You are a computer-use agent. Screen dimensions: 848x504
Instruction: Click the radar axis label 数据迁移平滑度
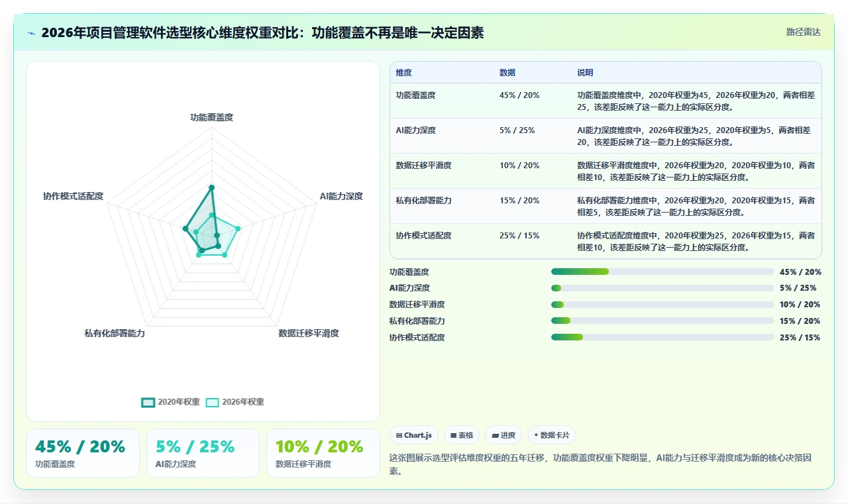point(309,333)
